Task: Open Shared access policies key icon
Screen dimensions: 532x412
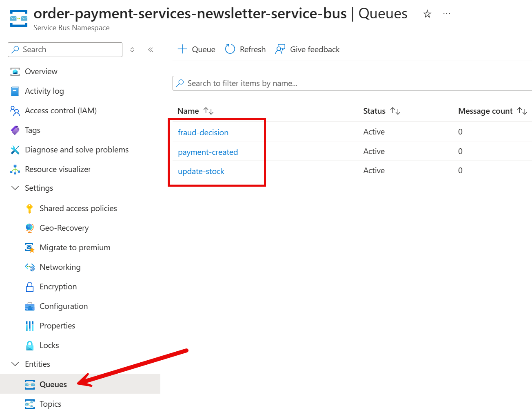Action: click(29, 209)
